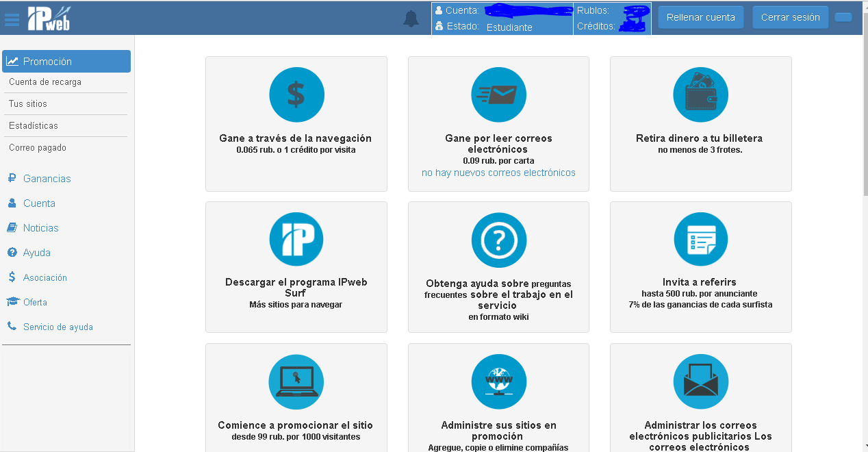Click 'Agregue, copie o elimine compañías' text
Image resolution: width=868 pixels, height=452 pixels.
[498, 448]
